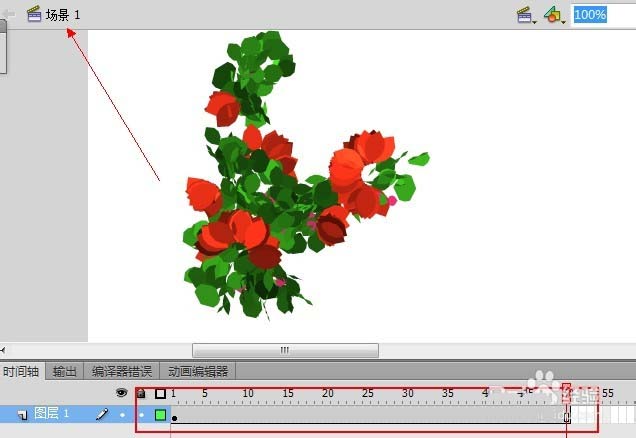The image size is (636, 438).
Task: Click the Scene 1 clapperboard icon
Action: 34,14
